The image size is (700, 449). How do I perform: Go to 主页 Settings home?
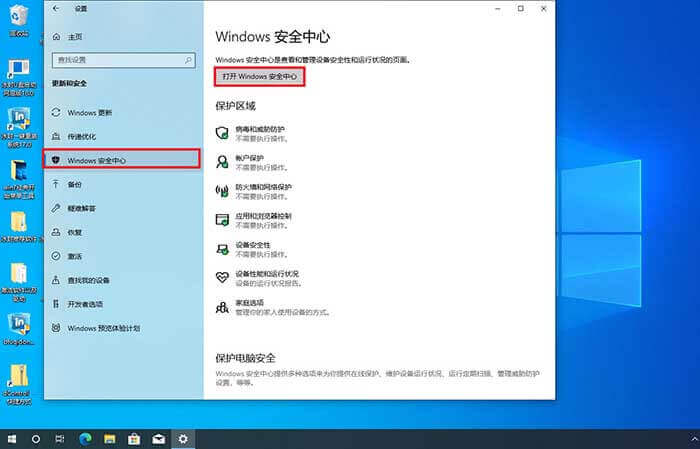[75, 37]
